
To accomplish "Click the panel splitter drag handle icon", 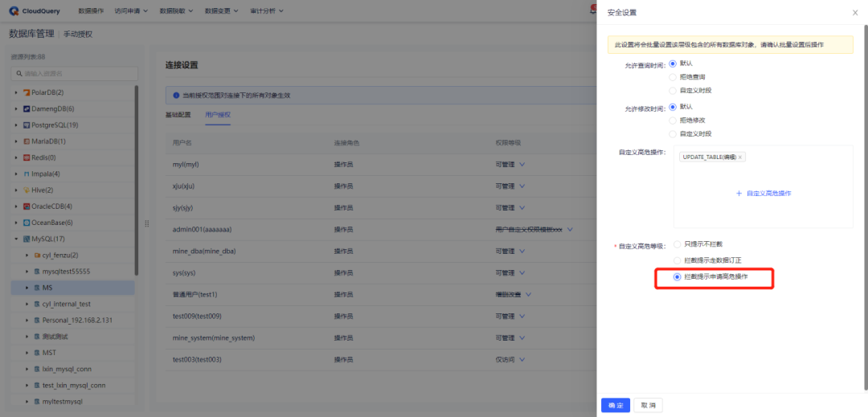I will (x=147, y=223).
